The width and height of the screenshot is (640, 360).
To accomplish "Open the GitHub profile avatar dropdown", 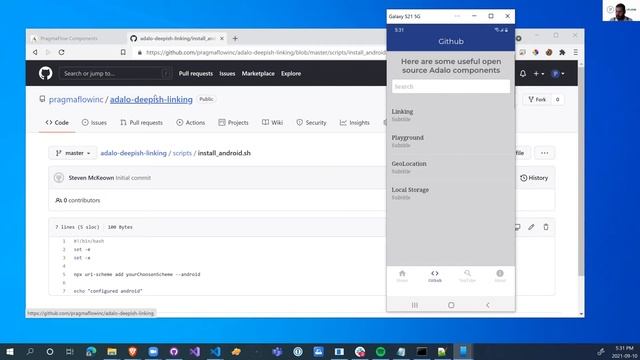I will (x=558, y=73).
